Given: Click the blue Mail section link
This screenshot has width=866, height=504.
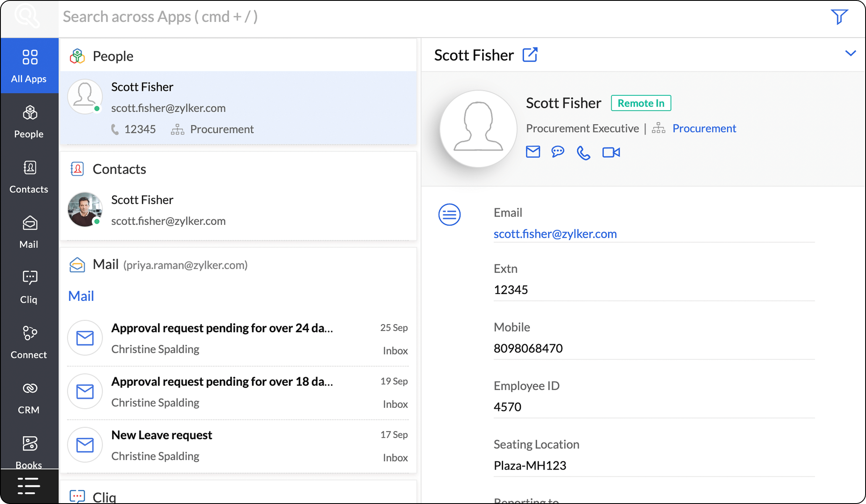Looking at the screenshot, I should (x=81, y=296).
